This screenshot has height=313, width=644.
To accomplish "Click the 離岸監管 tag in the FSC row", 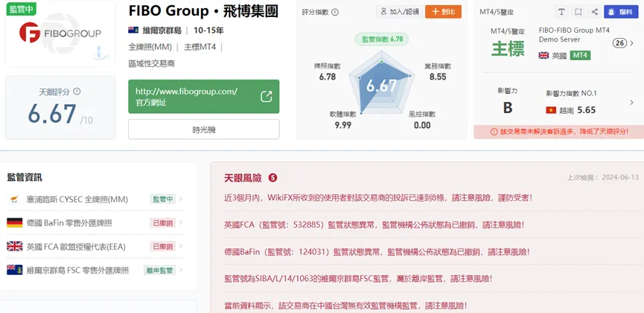I will [159, 270].
